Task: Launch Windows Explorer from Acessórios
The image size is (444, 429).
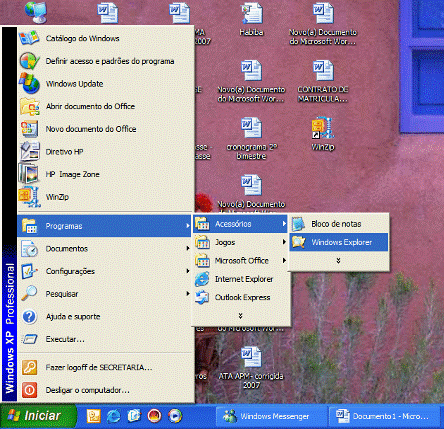Action: click(339, 242)
